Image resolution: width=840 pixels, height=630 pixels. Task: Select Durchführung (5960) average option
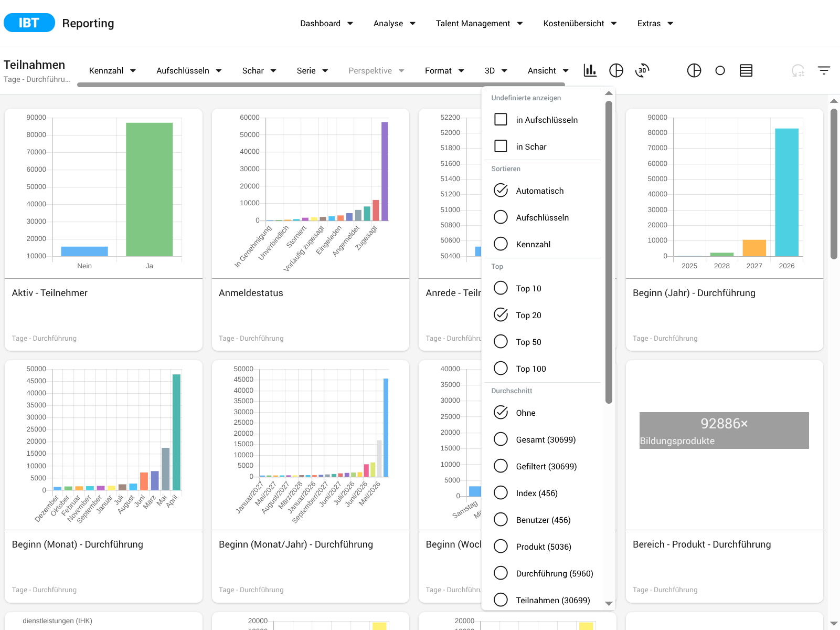coord(501,573)
